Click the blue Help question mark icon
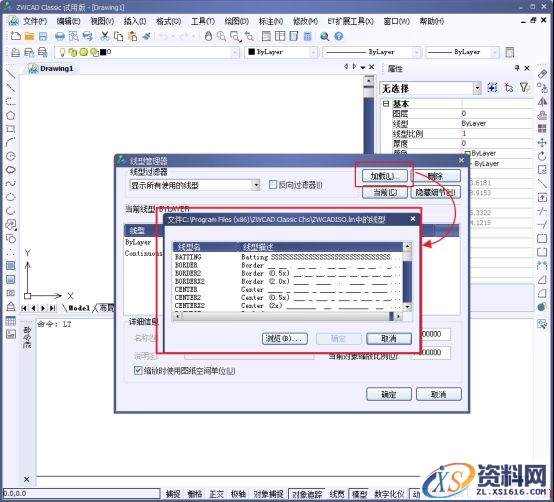Viewport: 554px width, 502px height. tap(338, 36)
